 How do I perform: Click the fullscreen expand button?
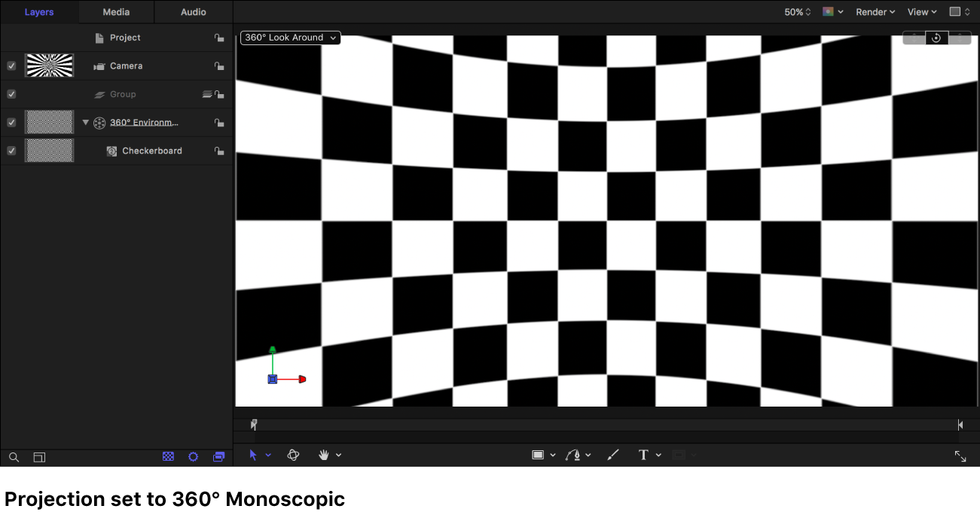(x=960, y=456)
